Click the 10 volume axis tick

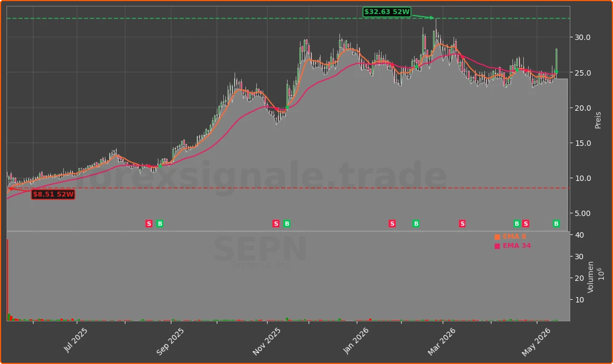[580, 300]
